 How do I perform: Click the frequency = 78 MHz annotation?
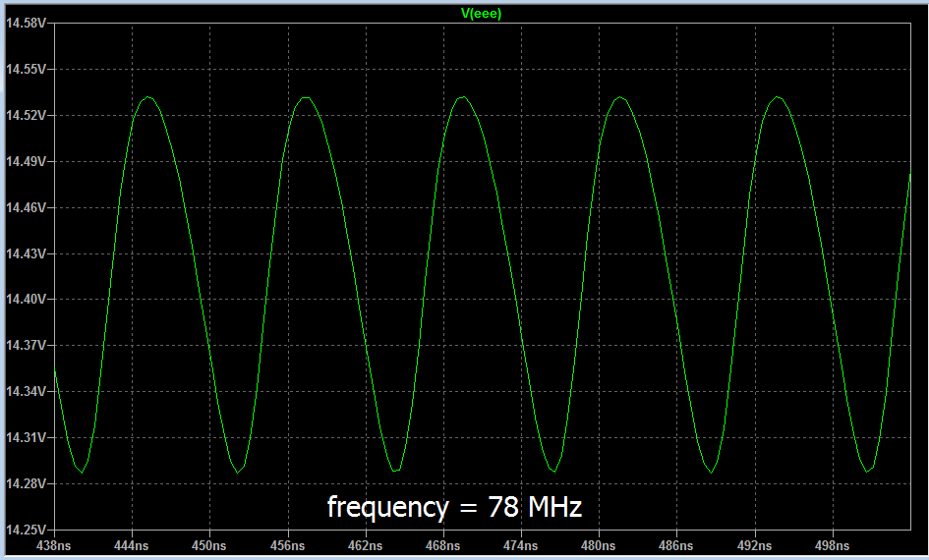pyautogui.click(x=454, y=508)
